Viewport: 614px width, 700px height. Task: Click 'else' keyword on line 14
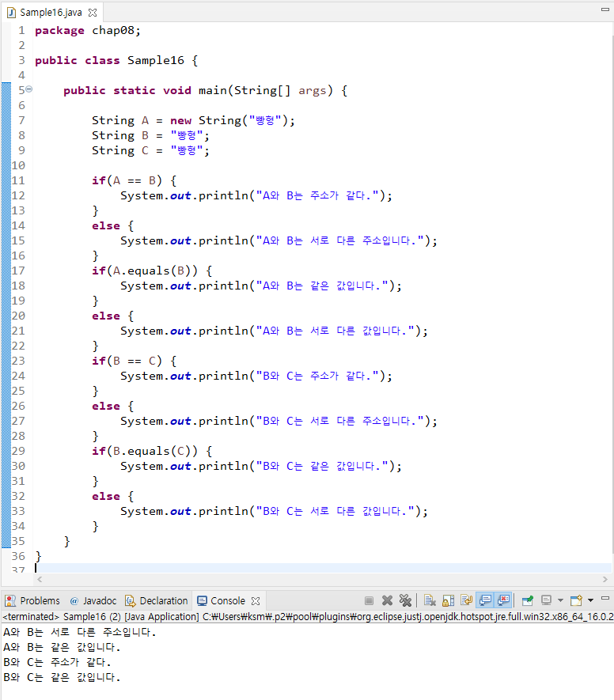click(x=106, y=226)
